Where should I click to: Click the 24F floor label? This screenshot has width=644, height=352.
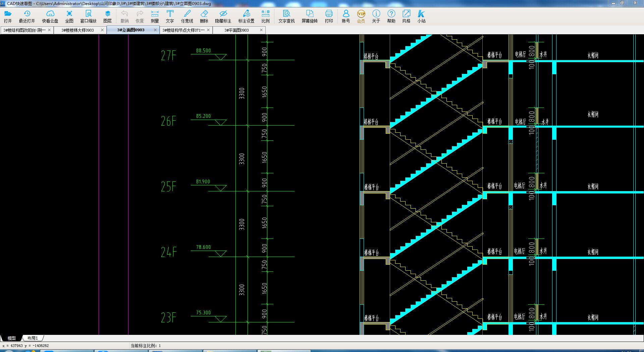click(x=168, y=252)
